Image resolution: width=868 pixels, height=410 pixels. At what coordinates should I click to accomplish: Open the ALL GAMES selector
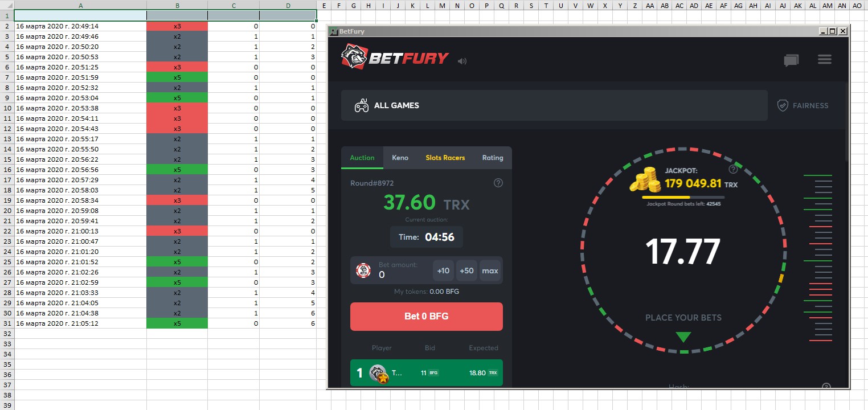(x=554, y=105)
